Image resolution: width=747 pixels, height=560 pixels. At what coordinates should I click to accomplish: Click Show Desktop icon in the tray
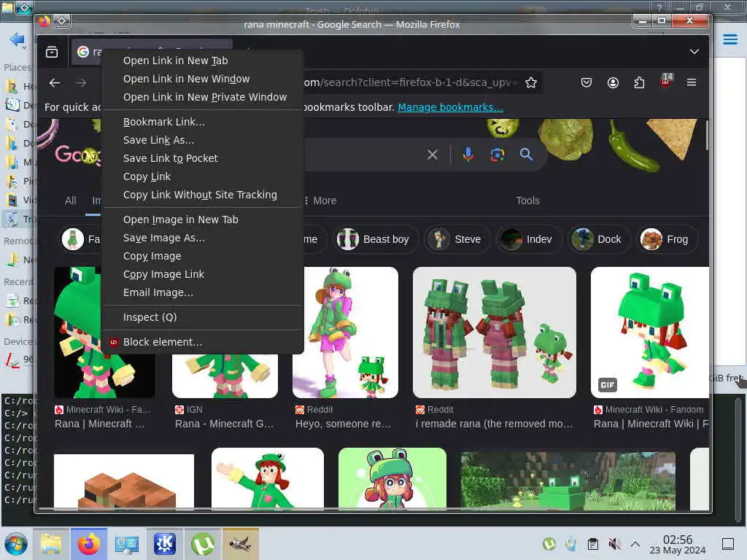(x=728, y=544)
